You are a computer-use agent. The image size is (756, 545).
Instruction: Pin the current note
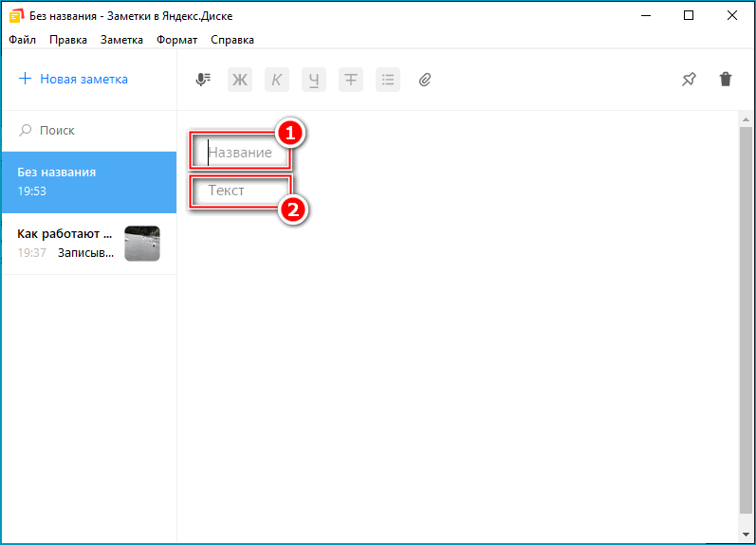click(689, 80)
